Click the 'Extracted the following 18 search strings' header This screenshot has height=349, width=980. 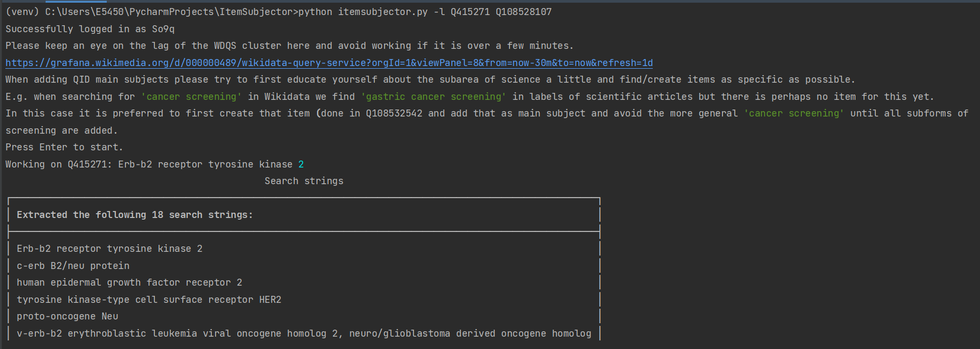(x=135, y=215)
